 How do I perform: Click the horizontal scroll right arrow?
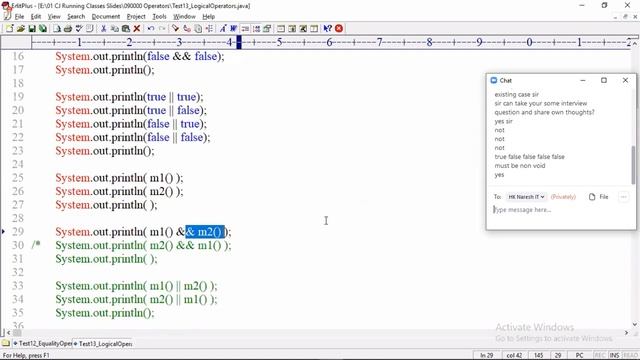pyautogui.click(x=627, y=333)
